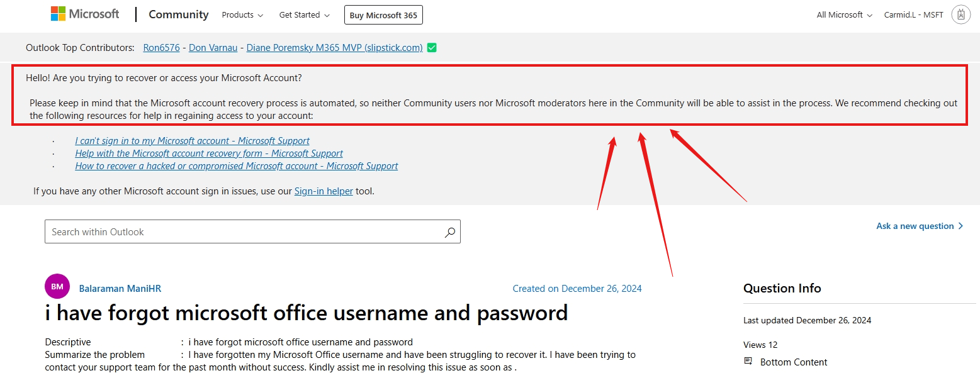This screenshot has width=980, height=373.
Task: Click the 'Views 12' text
Action: [x=760, y=345]
